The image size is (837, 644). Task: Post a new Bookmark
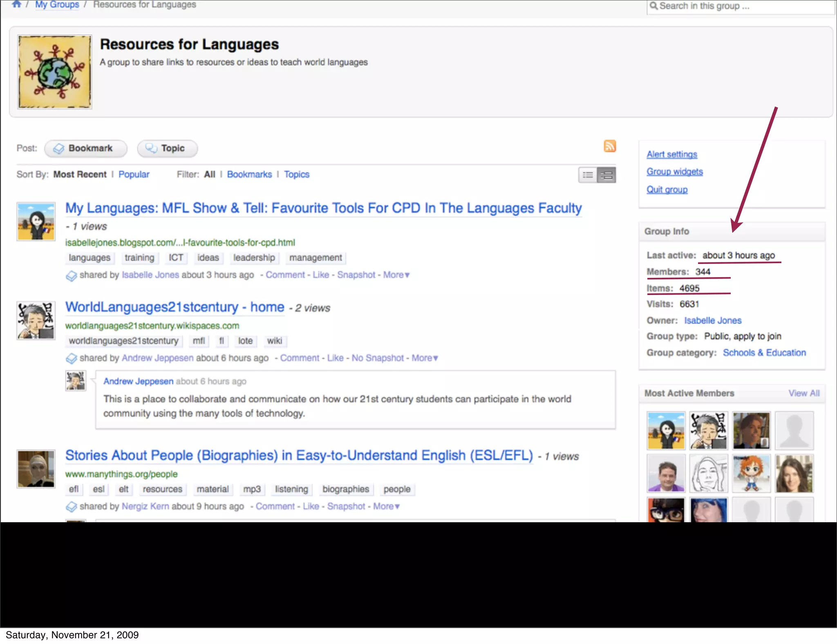coord(86,148)
